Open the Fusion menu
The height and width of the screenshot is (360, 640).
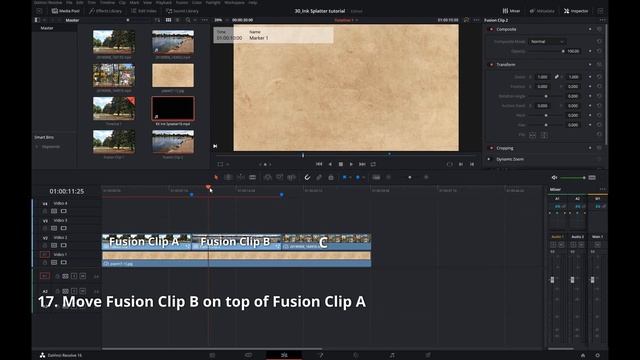pos(182,2)
